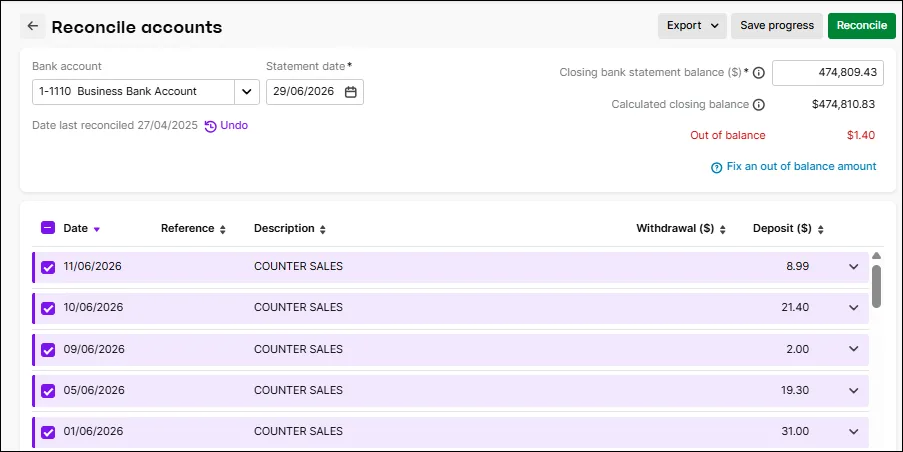
Task: Expand the 09/06/2026 row chevron
Action: [x=853, y=349]
